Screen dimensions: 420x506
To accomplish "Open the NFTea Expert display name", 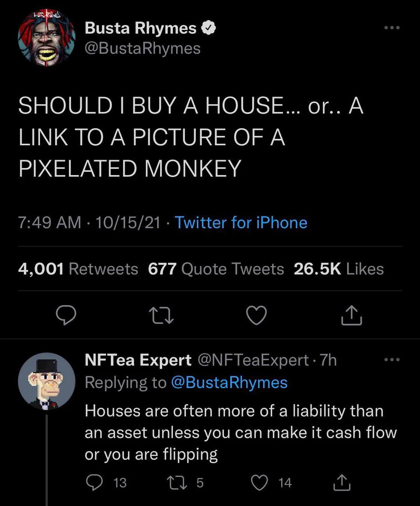I will click(138, 360).
